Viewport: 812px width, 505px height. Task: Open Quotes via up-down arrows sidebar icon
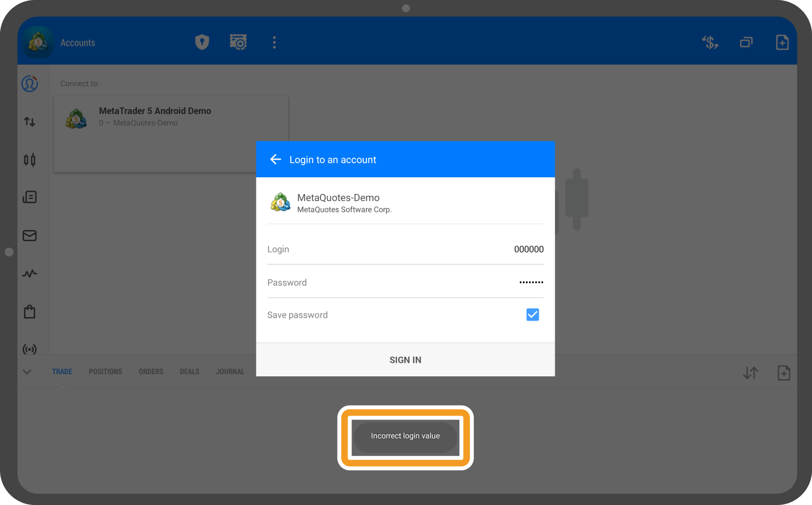point(30,122)
